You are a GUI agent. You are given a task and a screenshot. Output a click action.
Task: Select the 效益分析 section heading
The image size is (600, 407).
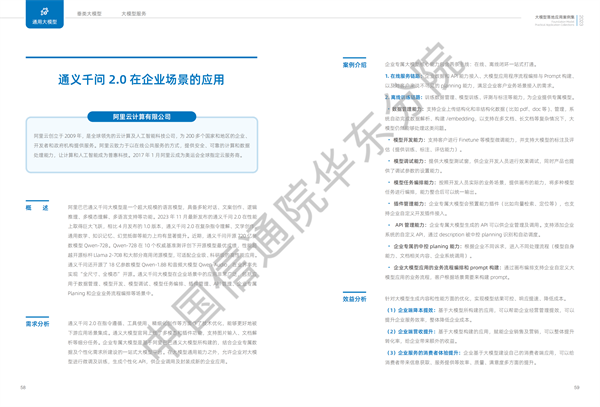click(354, 299)
